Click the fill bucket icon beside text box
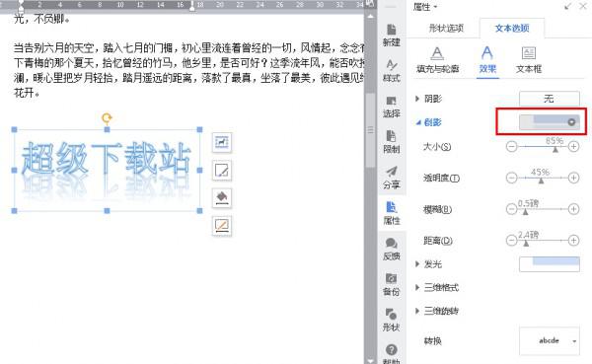 tap(222, 198)
